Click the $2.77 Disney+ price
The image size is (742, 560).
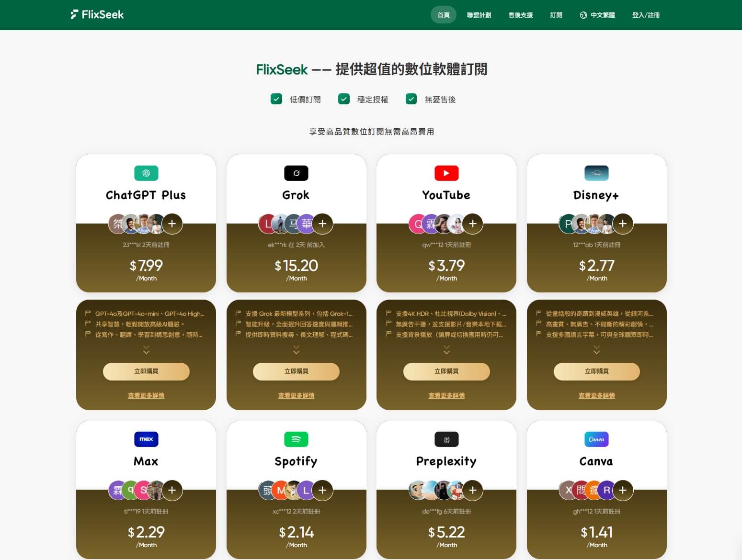596,265
